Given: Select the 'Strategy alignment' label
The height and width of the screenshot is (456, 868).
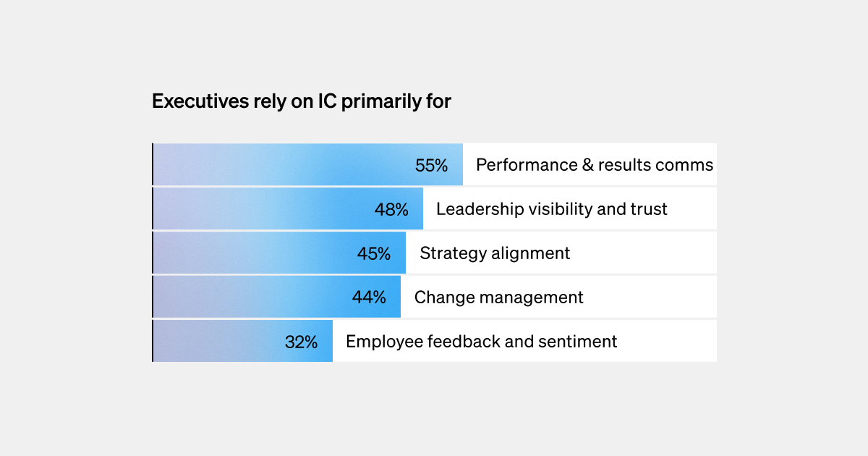Looking at the screenshot, I should click(495, 253).
